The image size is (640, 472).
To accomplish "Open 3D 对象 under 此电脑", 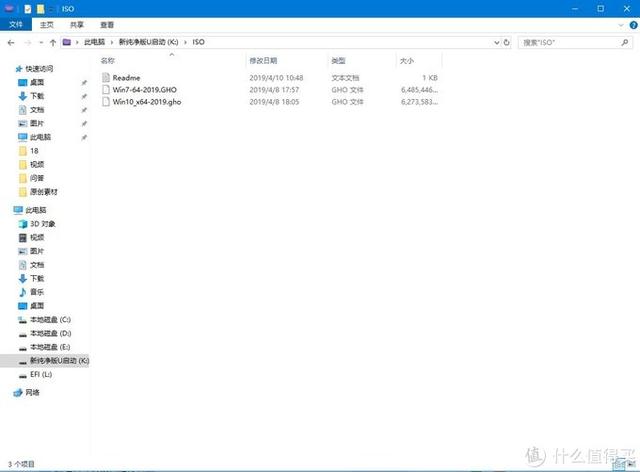I will tap(43, 224).
